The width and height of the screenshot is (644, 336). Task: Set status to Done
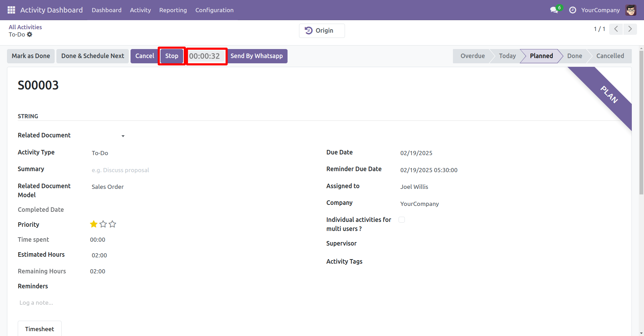[574, 56]
